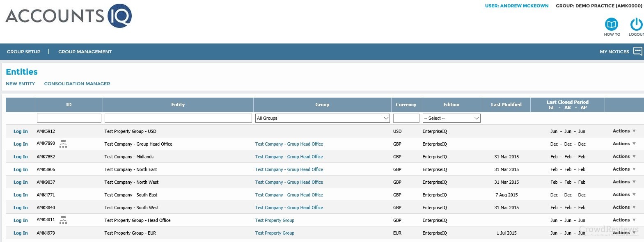Click the AccountsIQ logo

pyautogui.click(x=69, y=16)
